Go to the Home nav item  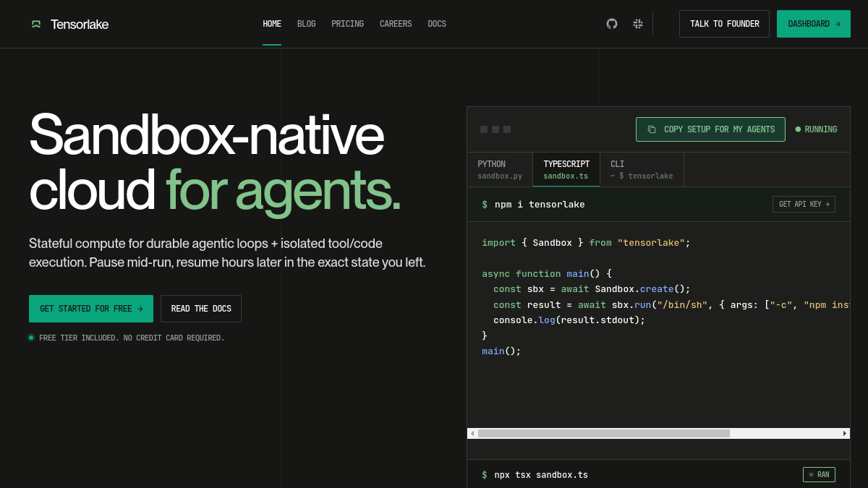pos(272,24)
